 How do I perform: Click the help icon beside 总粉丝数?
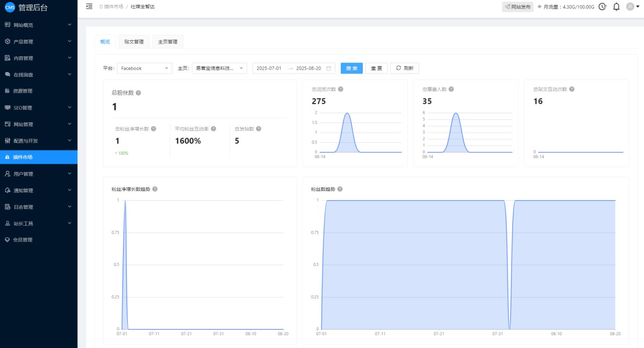point(138,93)
